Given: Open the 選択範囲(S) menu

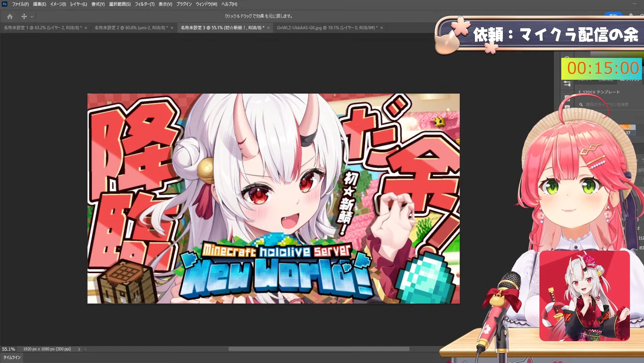Looking at the screenshot, I should point(120,4).
